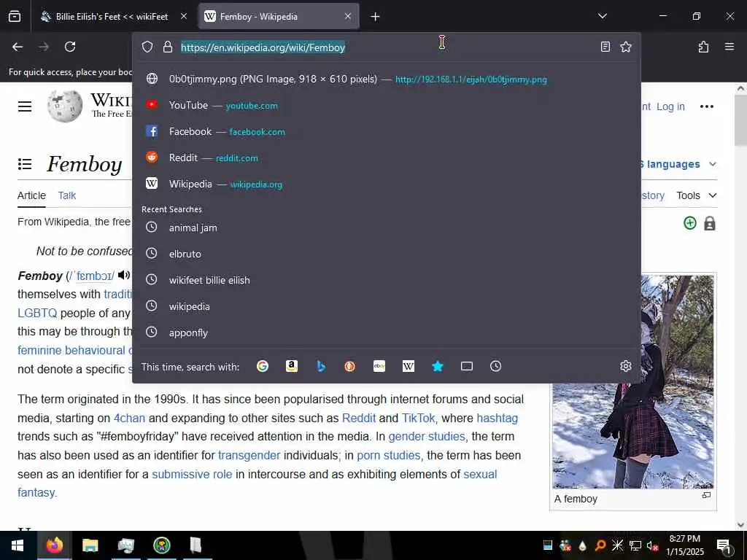Open the Talk tab

67,195
